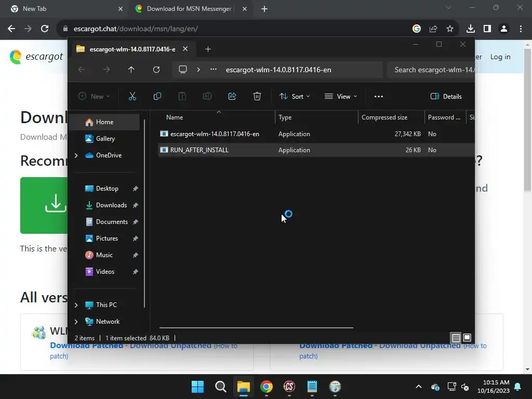Bookmark this page with the star icon

[x=450, y=29]
